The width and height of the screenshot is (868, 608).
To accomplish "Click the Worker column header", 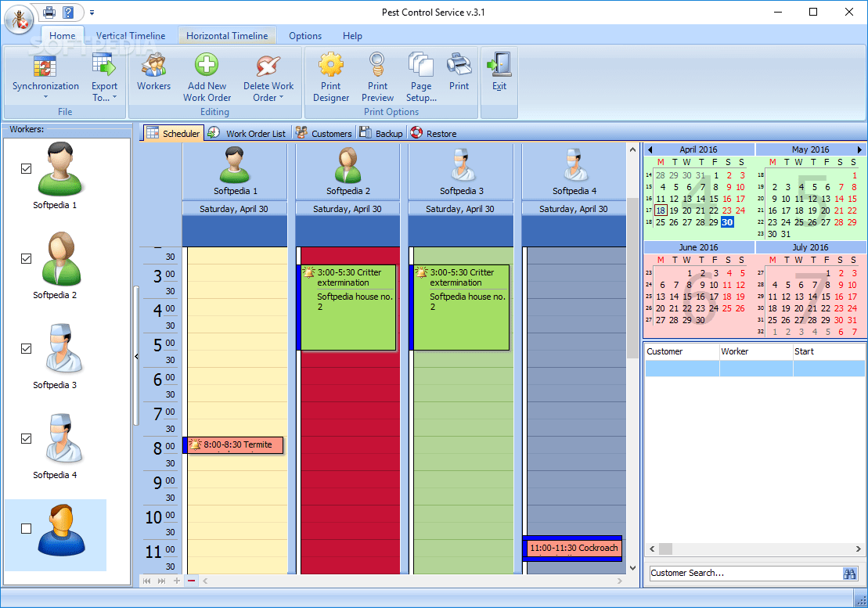I will point(756,351).
